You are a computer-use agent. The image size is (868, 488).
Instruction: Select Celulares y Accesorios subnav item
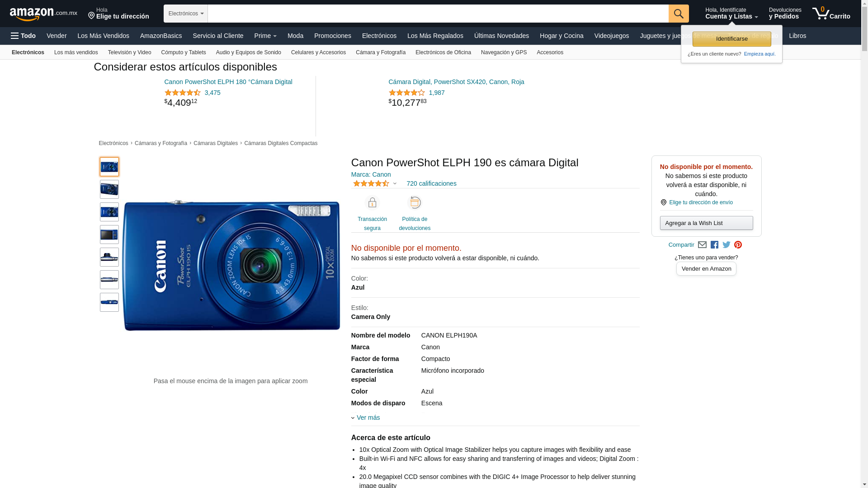[x=318, y=52]
